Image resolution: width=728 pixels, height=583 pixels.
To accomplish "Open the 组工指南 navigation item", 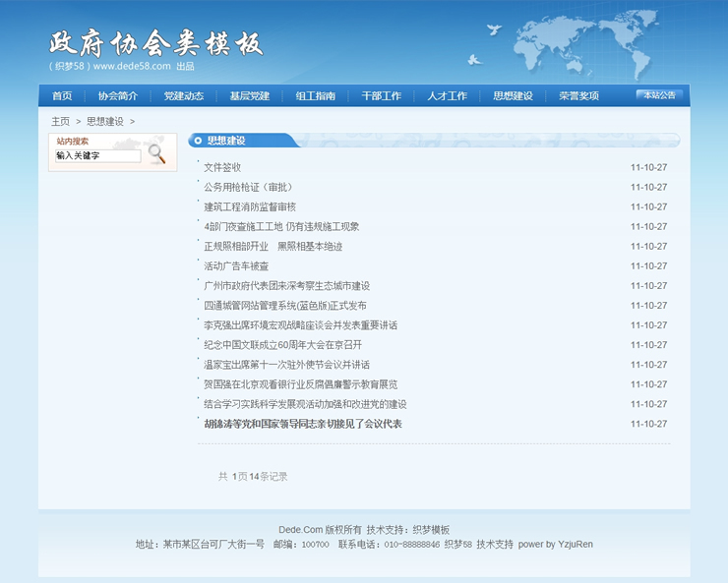I will pos(316,96).
